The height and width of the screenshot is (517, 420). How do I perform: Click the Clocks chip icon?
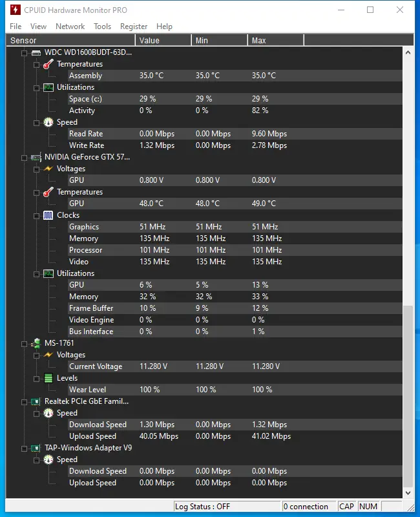(x=48, y=215)
